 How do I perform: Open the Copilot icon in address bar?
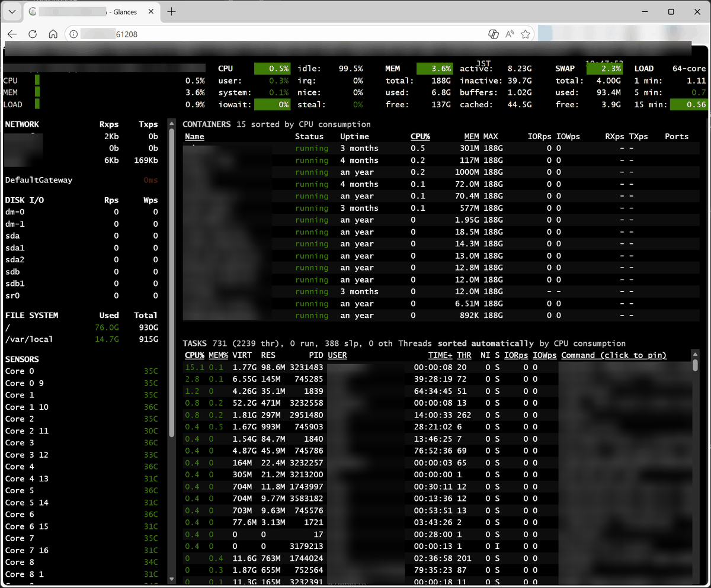[492, 34]
